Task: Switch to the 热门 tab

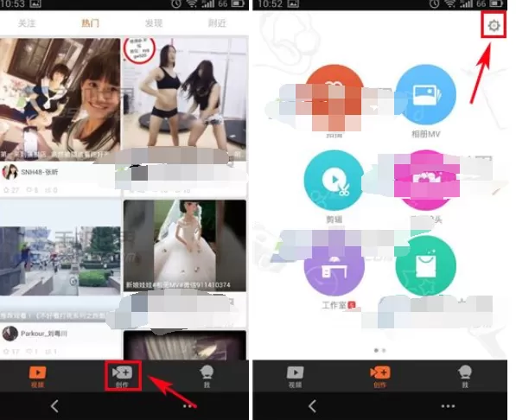Action: click(x=90, y=23)
